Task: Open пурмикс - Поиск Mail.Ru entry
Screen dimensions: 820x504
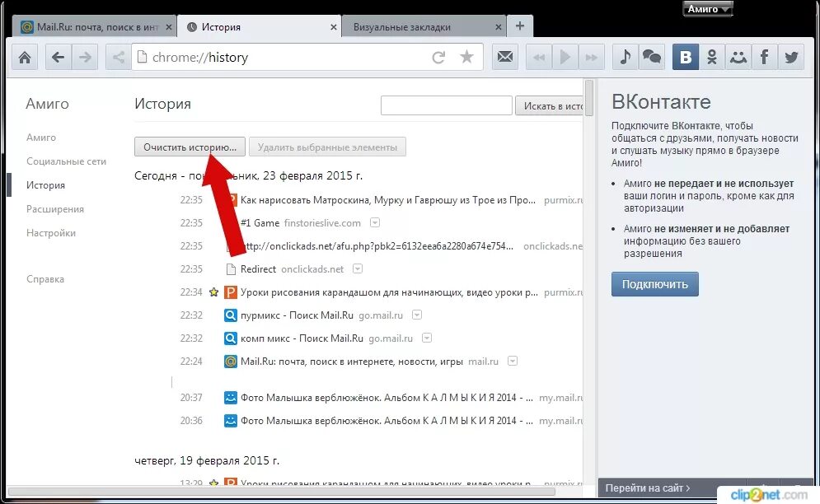Action: tap(297, 315)
